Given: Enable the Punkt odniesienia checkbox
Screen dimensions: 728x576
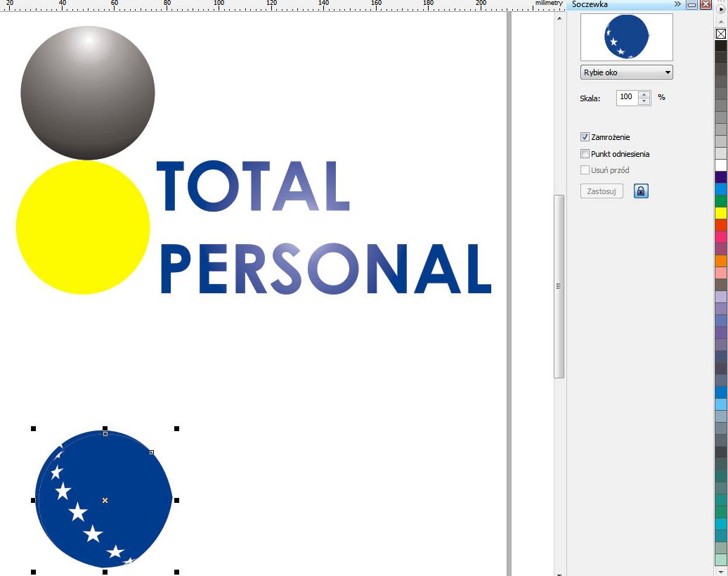Looking at the screenshot, I should pyautogui.click(x=585, y=154).
